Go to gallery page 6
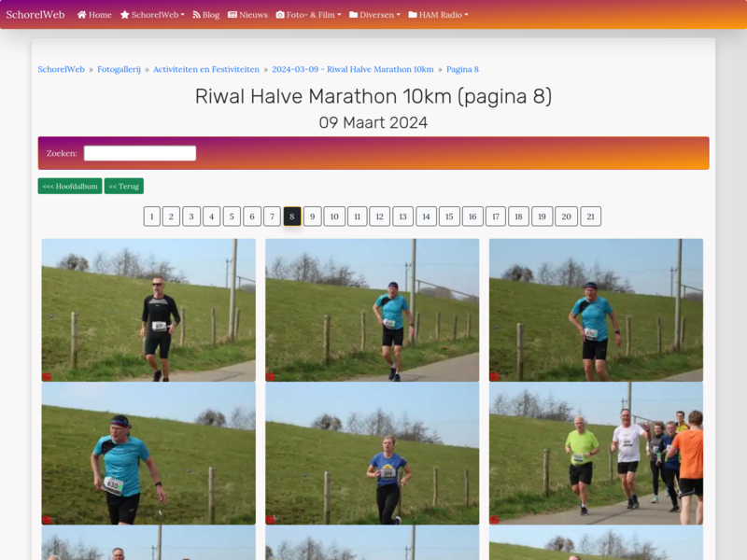The width and height of the screenshot is (747, 560). point(252,217)
